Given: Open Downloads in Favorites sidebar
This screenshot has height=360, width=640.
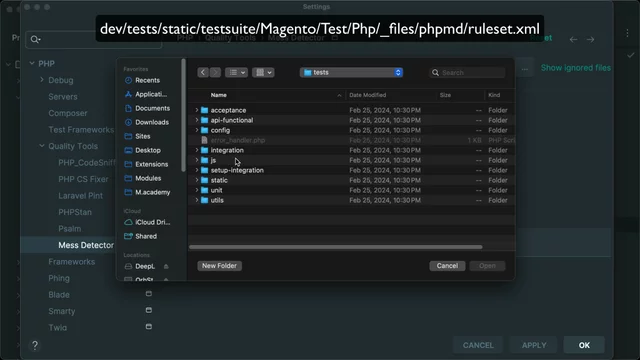Looking at the screenshot, I should (147, 122).
